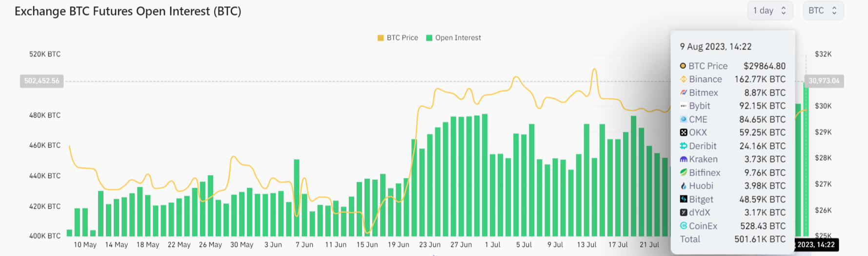Click the Bitget logo icon
This screenshot has width=868, height=256.
pyautogui.click(x=684, y=199)
